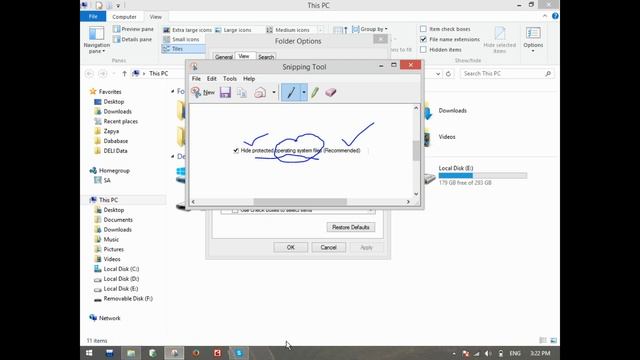Screen dimensions: 640x360
Task: Click the Snipping Tool vertical scrollbar thumb
Action: click(416, 150)
